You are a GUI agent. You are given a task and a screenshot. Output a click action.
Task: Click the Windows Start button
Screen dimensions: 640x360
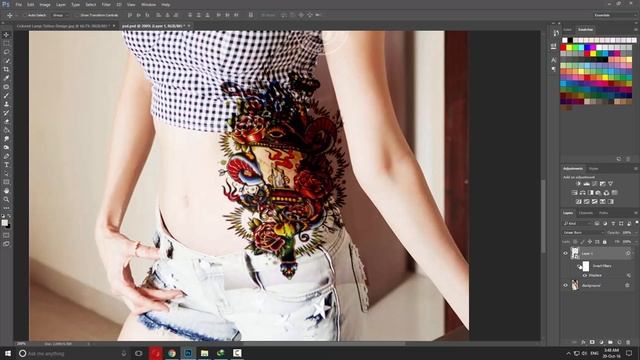(x=7, y=353)
